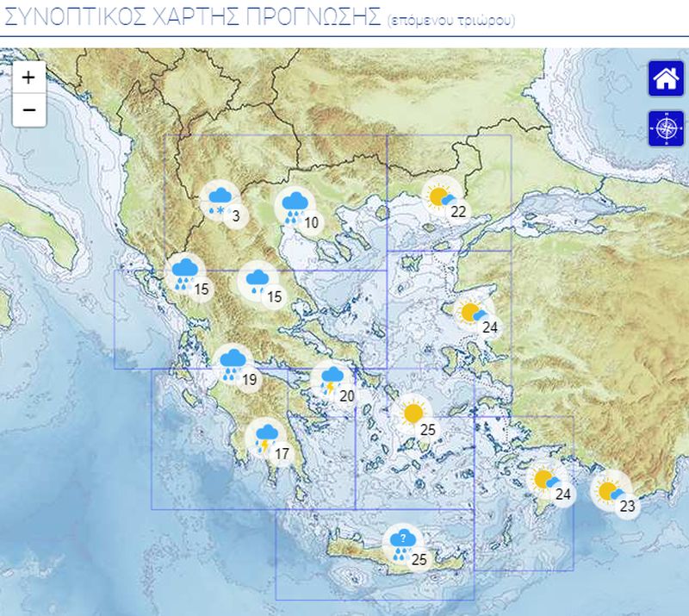Image resolution: width=689 pixels, height=616 pixels.
Task: Zoom in with the plus button
Action: coord(29,78)
